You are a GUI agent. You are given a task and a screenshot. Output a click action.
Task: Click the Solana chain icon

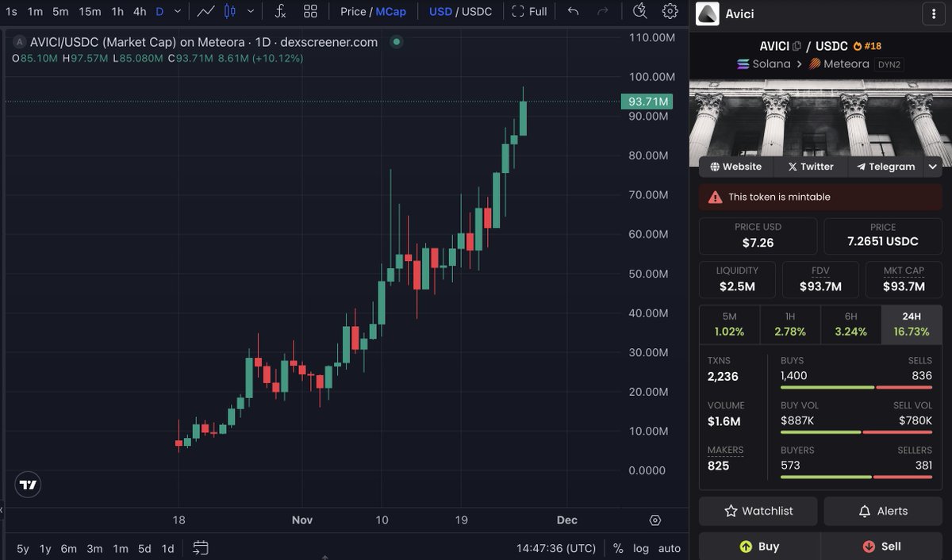(743, 64)
